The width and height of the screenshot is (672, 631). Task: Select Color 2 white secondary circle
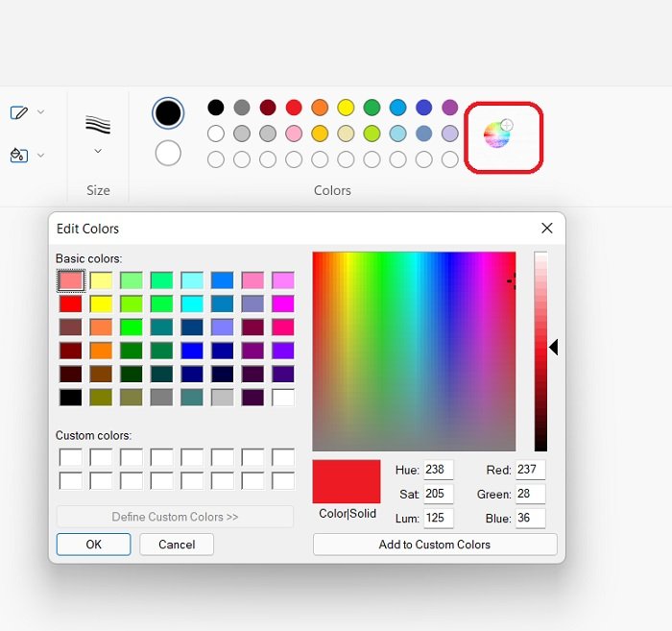168,153
